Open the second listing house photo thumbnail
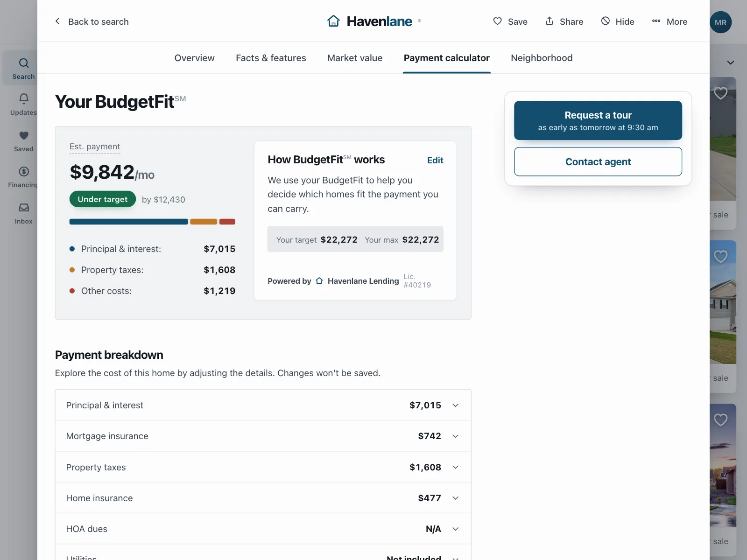747x560 pixels. click(723, 302)
